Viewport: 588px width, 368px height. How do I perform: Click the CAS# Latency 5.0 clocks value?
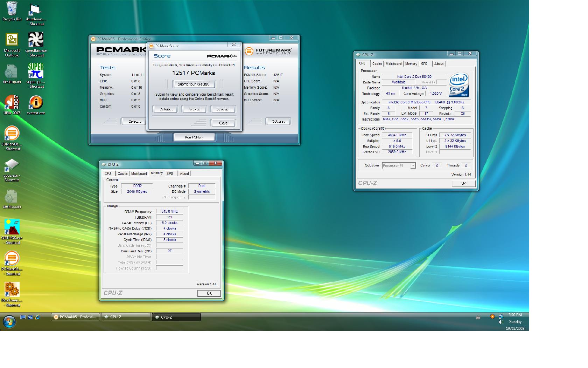[169, 223]
